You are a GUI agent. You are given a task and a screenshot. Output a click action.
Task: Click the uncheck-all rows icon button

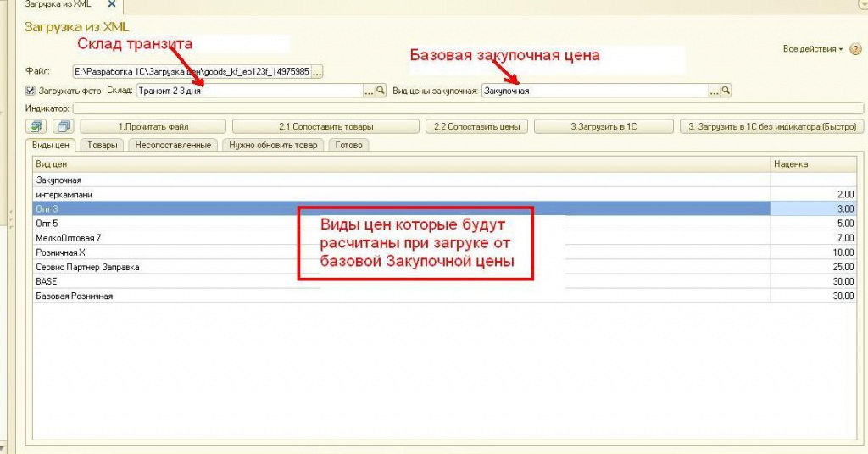[64, 127]
